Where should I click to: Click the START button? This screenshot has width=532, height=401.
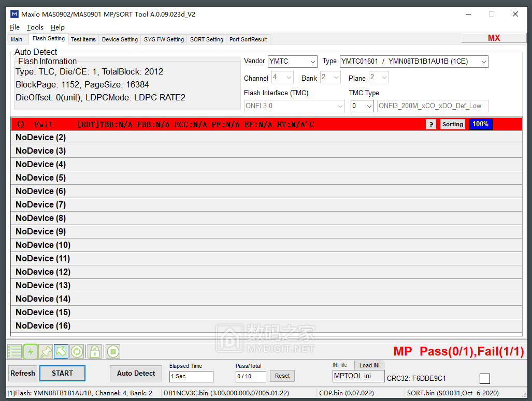coord(63,373)
